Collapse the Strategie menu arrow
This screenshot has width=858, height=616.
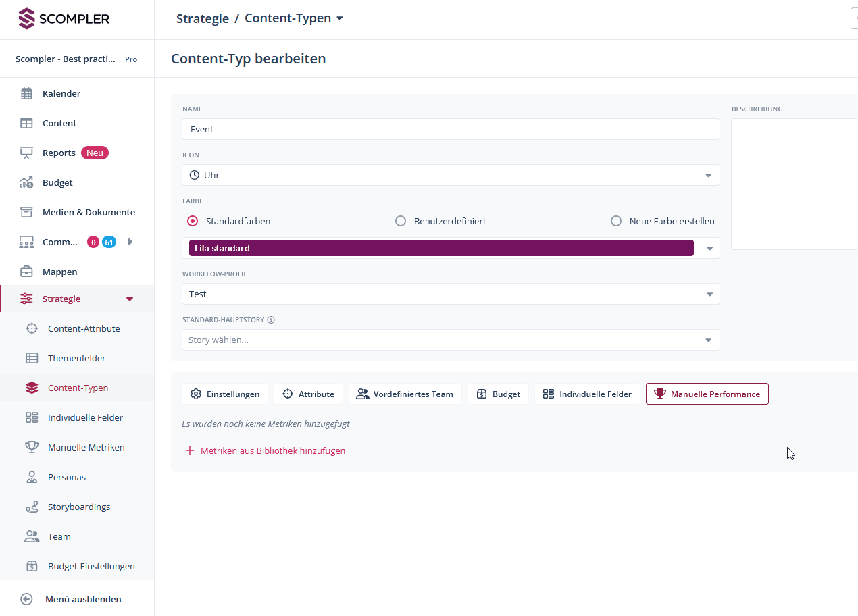point(130,299)
